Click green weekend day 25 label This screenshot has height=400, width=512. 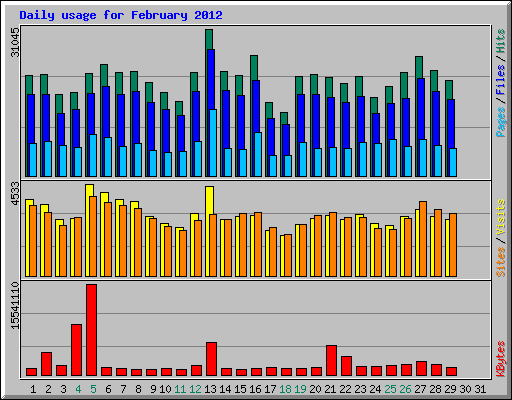390,389
